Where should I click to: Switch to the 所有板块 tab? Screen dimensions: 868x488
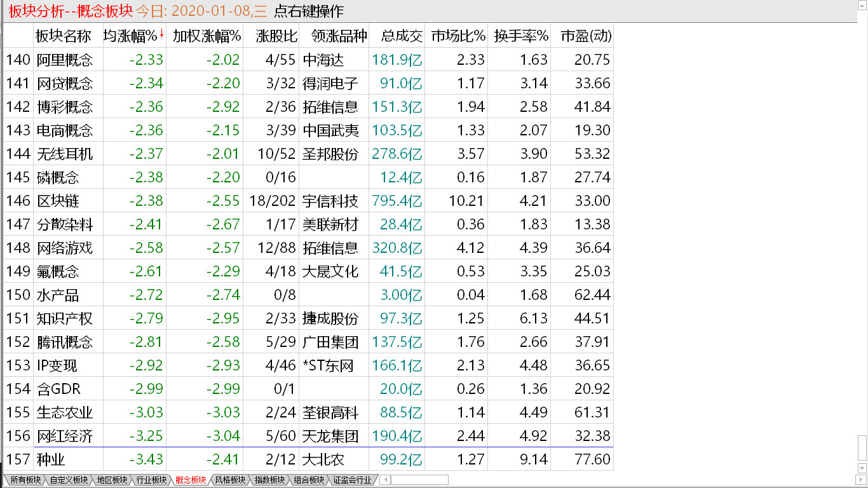click(25, 480)
